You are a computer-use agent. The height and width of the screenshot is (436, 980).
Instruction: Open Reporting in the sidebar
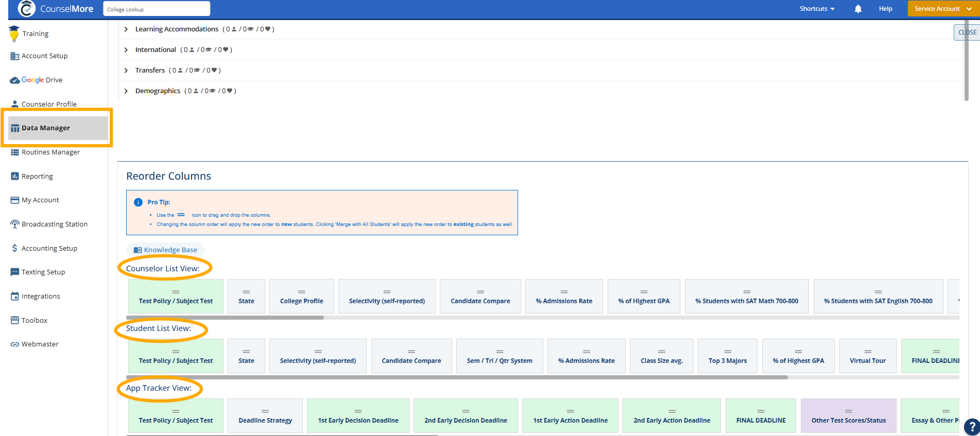click(37, 176)
